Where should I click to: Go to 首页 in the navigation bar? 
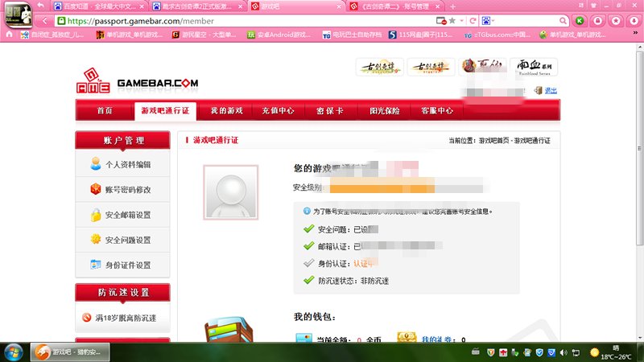point(105,110)
